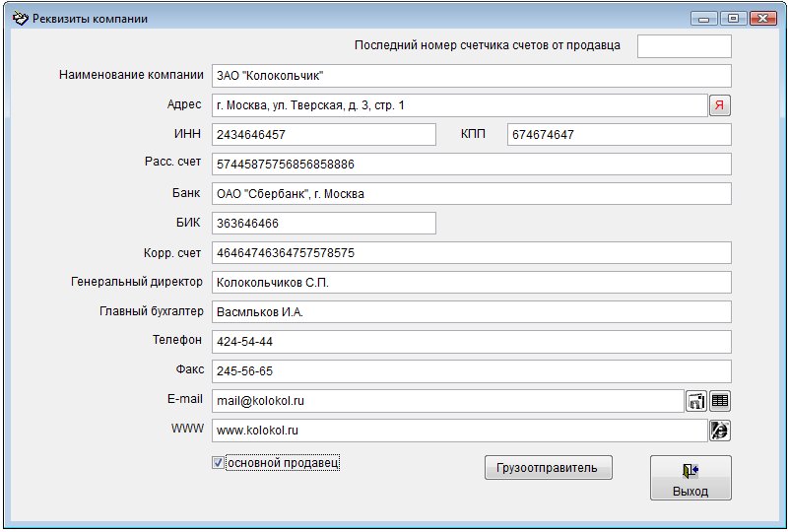Click the Грузоотправитель button
This screenshot has height=532, width=789.
pos(549,468)
